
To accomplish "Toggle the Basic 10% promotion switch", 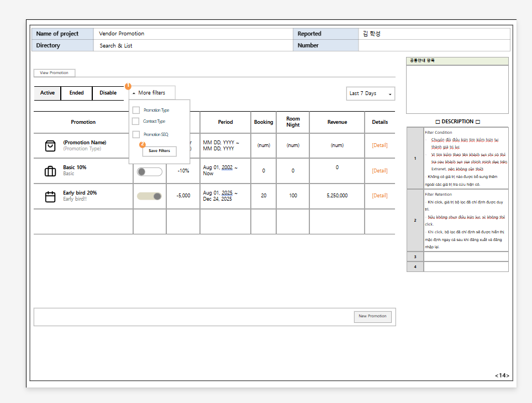I will coord(150,171).
